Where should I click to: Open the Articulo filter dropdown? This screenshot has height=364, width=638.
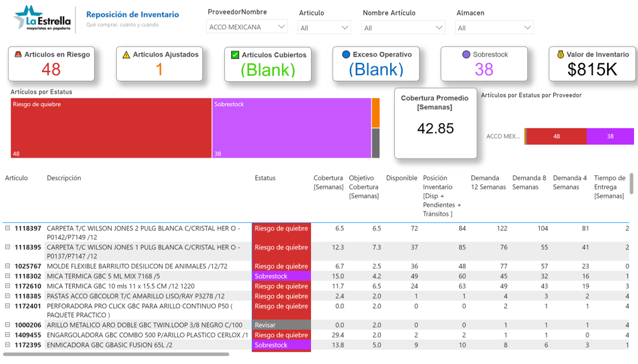324,28
